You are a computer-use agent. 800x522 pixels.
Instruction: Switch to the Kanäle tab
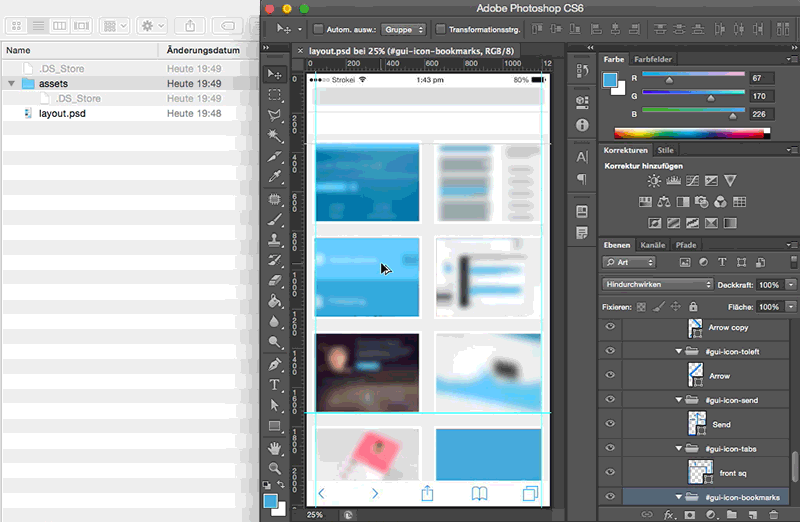coord(653,245)
